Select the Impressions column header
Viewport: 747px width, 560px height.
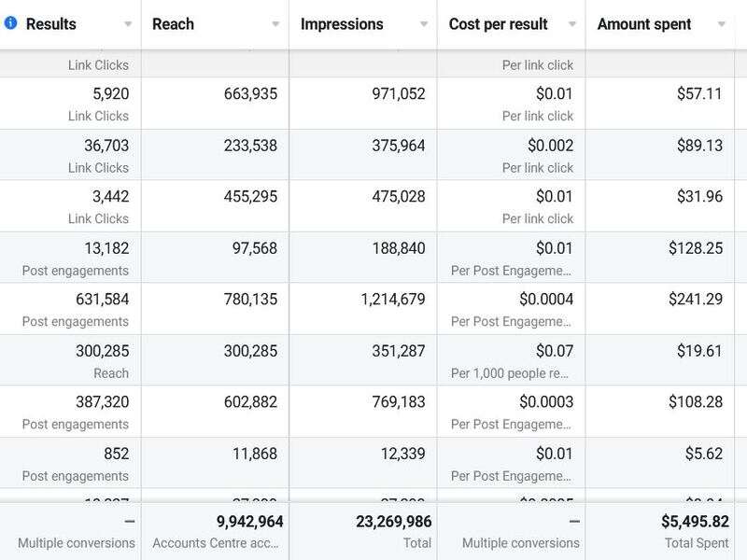coord(345,24)
